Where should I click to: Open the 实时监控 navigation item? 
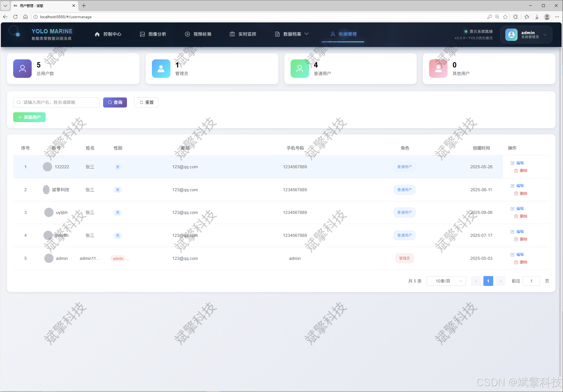pyautogui.click(x=243, y=34)
